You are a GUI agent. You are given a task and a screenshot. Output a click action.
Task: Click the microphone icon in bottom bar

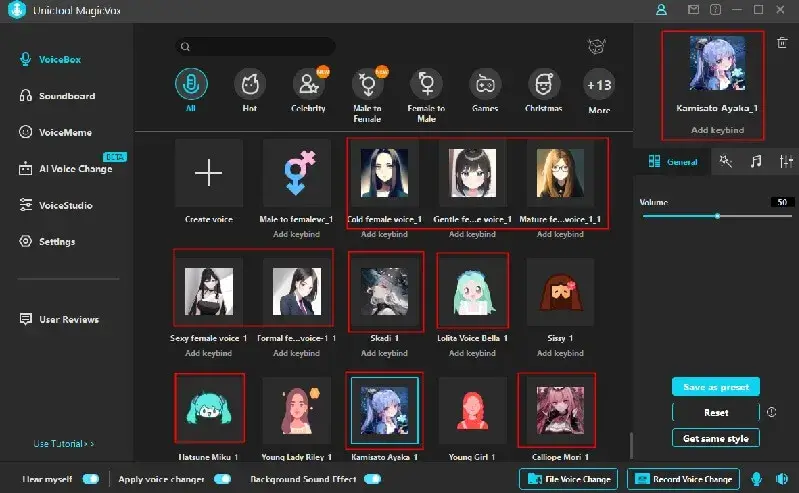point(757,479)
